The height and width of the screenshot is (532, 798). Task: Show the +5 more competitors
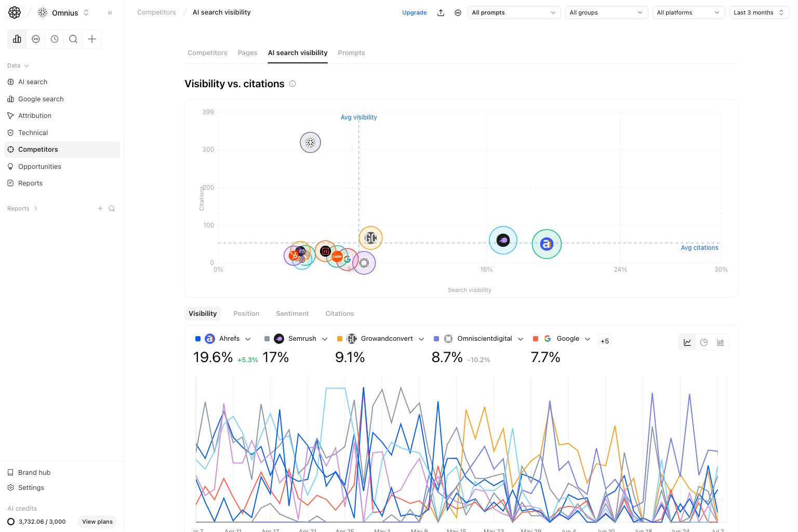[x=605, y=341]
